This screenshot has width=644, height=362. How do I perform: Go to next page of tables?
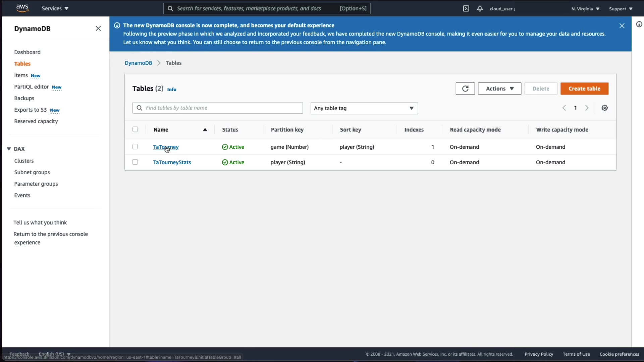click(x=587, y=108)
